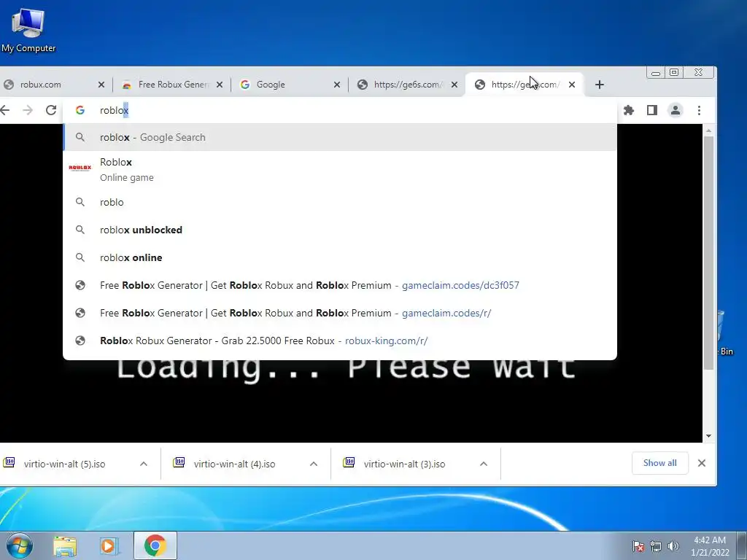This screenshot has width=747, height=560.
Task: Open the Extensions puzzle icon
Action: click(x=629, y=110)
